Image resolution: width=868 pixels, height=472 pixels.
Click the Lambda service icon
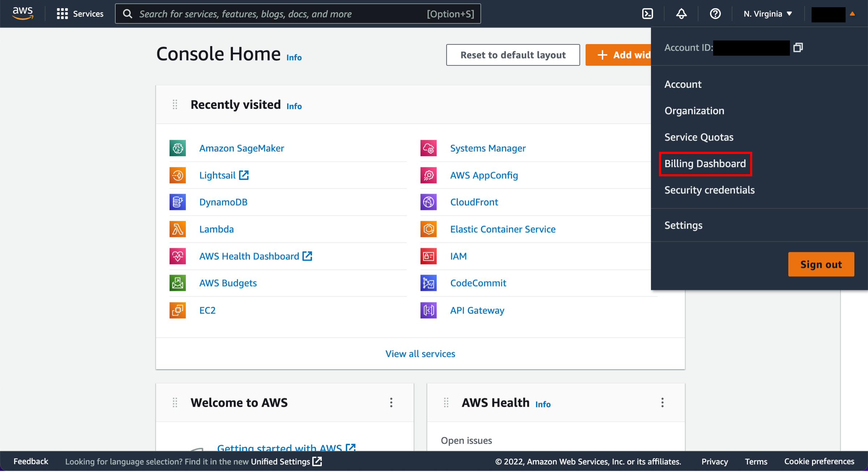[177, 229]
